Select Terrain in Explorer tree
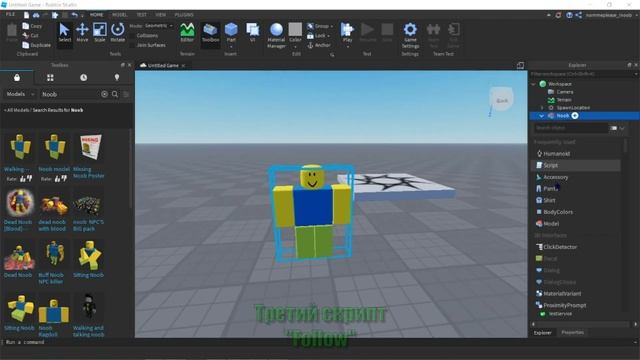The width and height of the screenshot is (640, 360). (564, 100)
